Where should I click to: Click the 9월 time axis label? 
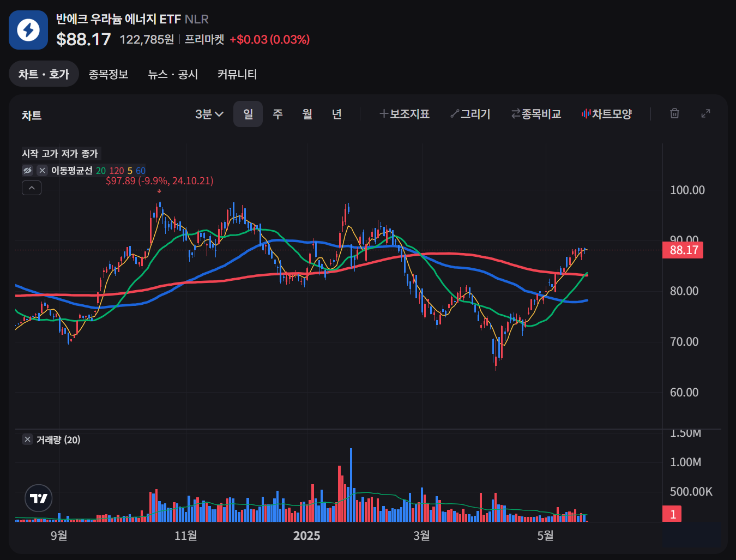click(59, 535)
